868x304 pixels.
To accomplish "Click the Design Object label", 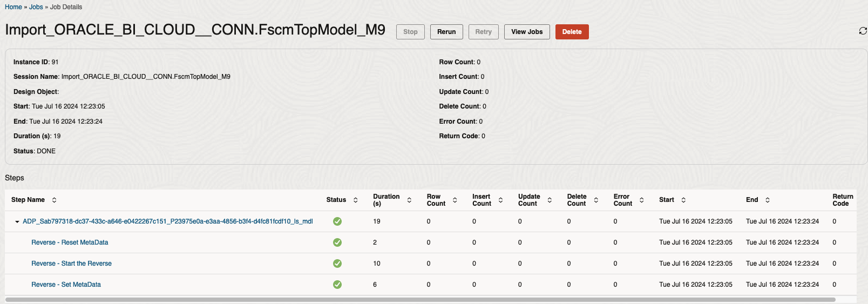I will point(36,92).
